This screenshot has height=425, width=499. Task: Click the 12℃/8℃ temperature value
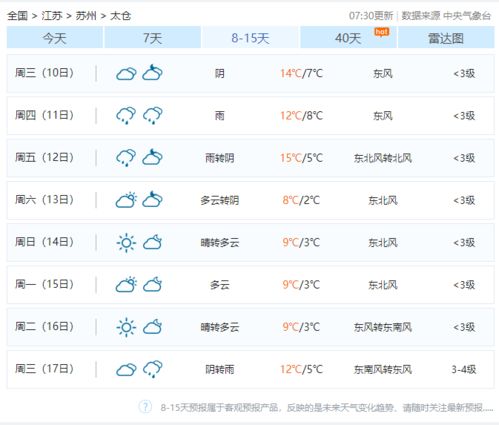click(301, 116)
